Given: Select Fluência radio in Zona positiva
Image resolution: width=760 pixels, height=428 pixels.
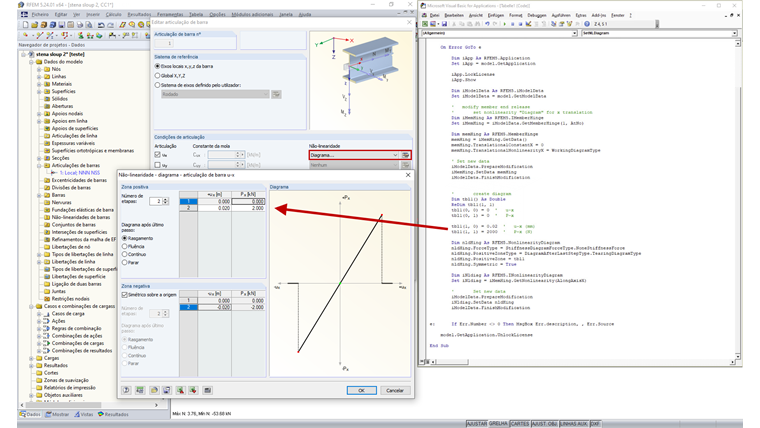Looking at the screenshot, I should (125, 246).
